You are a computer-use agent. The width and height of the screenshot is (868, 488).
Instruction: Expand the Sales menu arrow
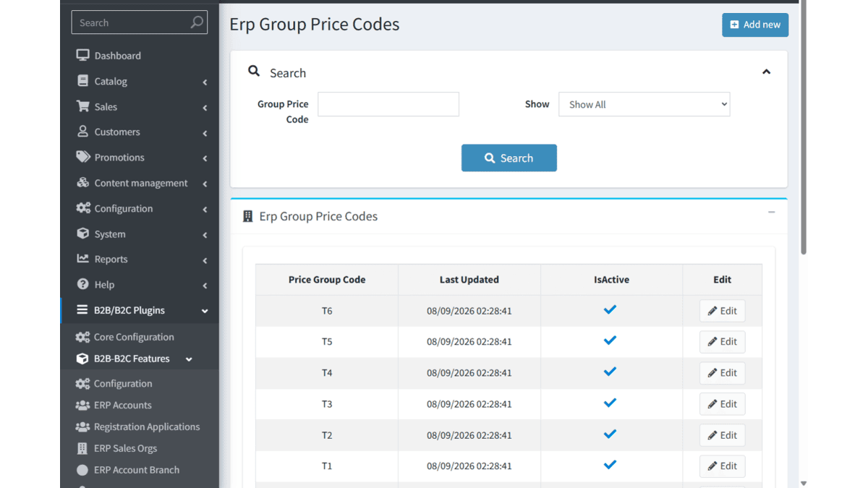click(x=205, y=108)
